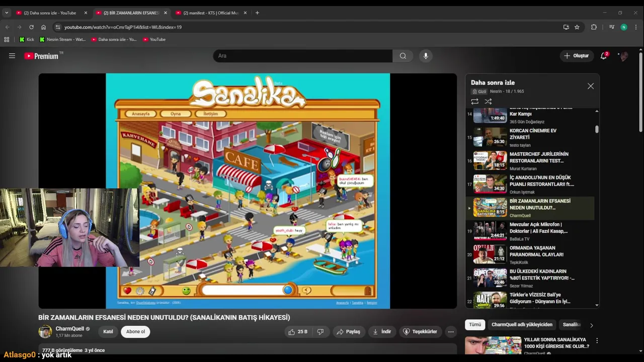Open Daha sonra izle bookmark
The height and width of the screenshot is (362, 644).
point(114,39)
